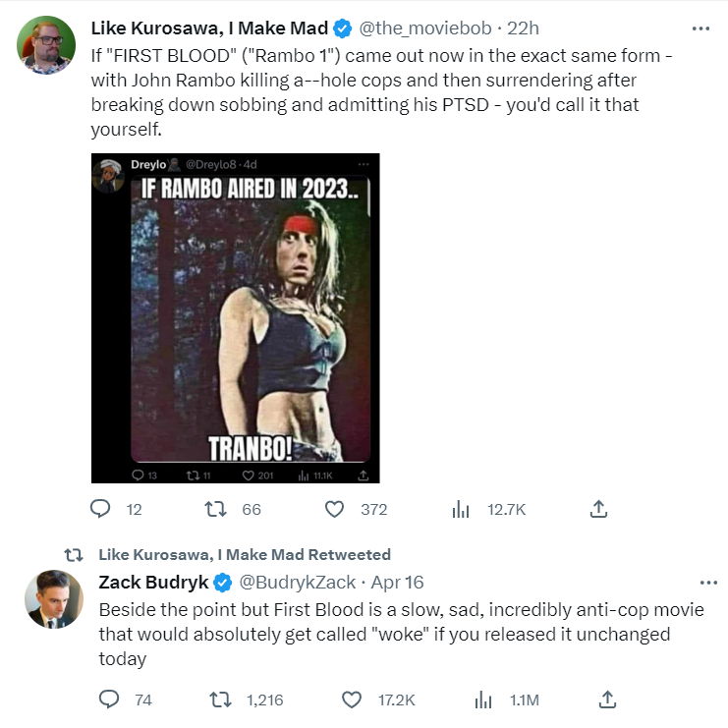Reply to Zack Budryk's tweet
The image size is (728, 728).
click(109, 700)
